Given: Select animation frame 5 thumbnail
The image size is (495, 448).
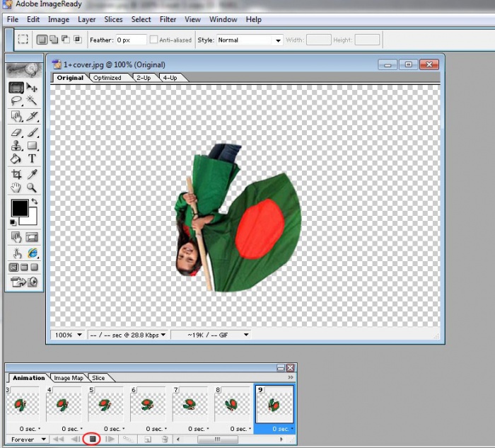Looking at the screenshot, I should pyautogui.click(x=104, y=406).
